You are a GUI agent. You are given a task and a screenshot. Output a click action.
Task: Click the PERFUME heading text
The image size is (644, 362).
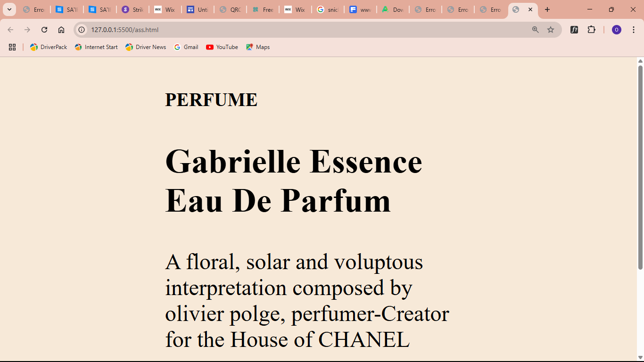[x=211, y=100]
